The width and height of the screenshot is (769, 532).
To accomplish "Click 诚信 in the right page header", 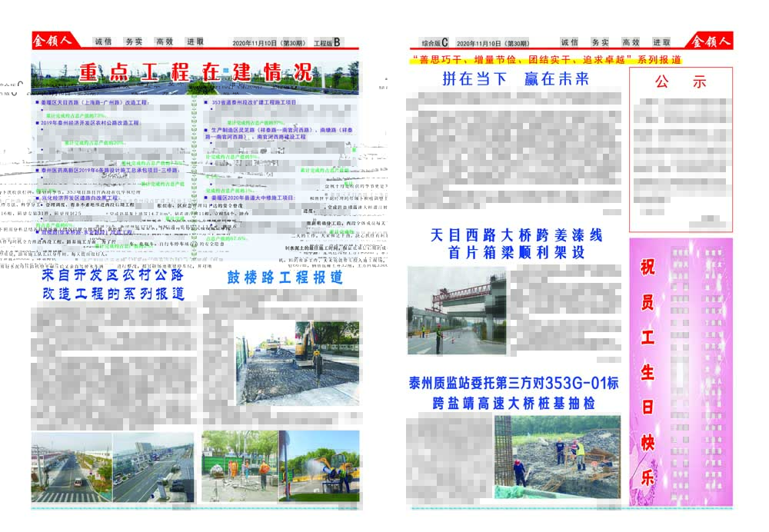I will 569,42.
